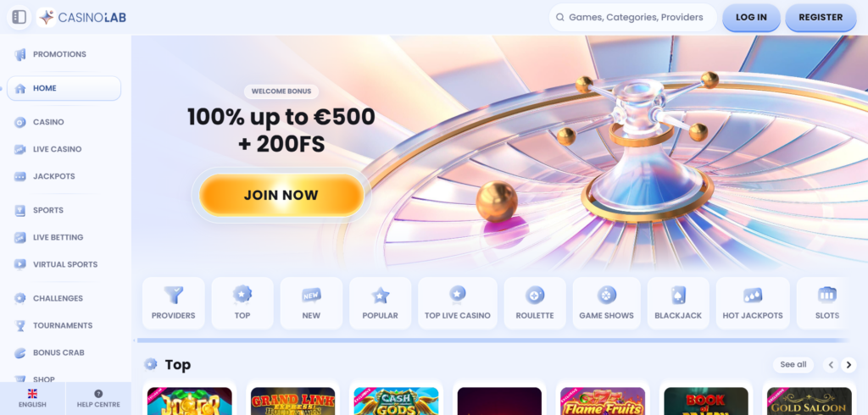Open the English language selector
868x415 pixels.
click(x=33, y=398)
